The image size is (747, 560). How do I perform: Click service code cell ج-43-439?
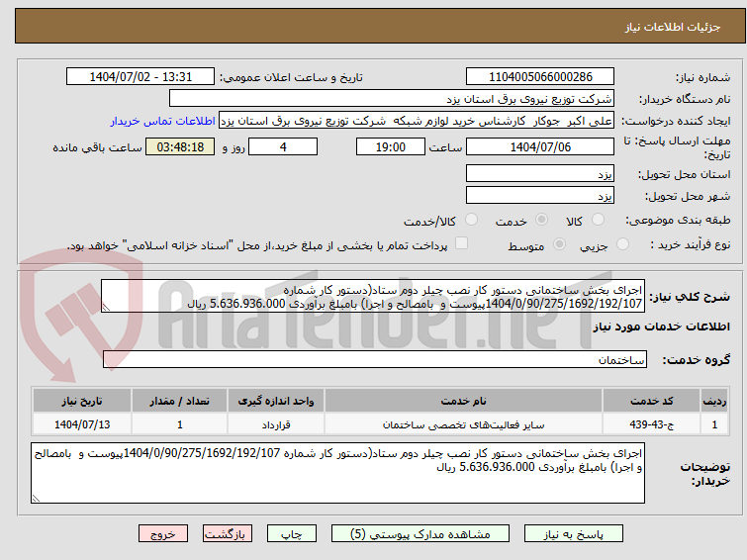[651, 424]
